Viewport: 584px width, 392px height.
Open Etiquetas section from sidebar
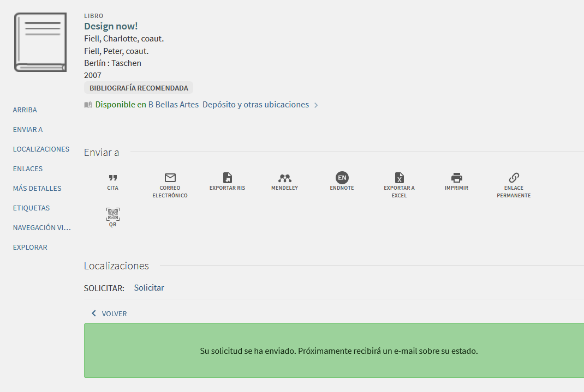[31, 208]
